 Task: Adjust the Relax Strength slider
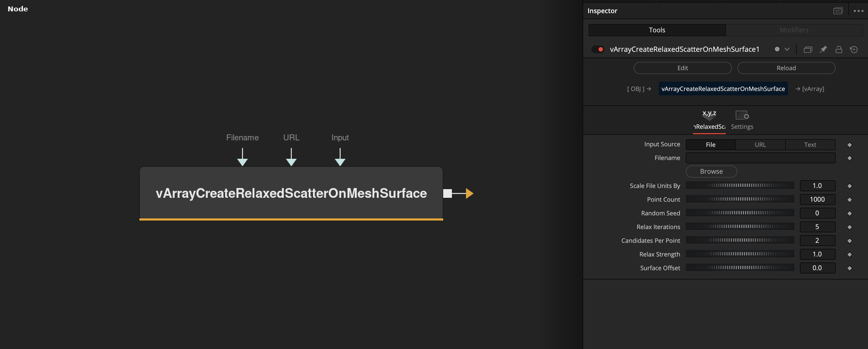740,254
